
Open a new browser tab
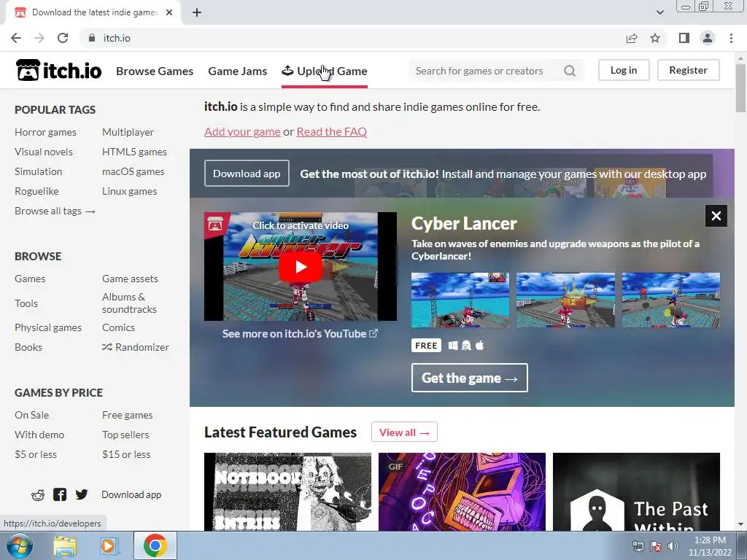pos(197,12)
